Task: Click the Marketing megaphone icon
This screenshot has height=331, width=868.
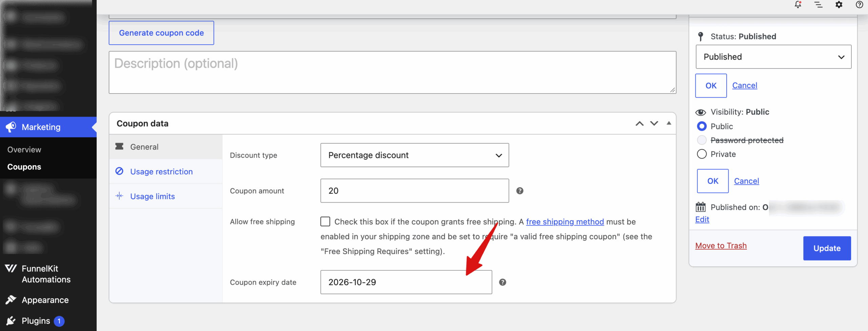Action: [11, 127]
